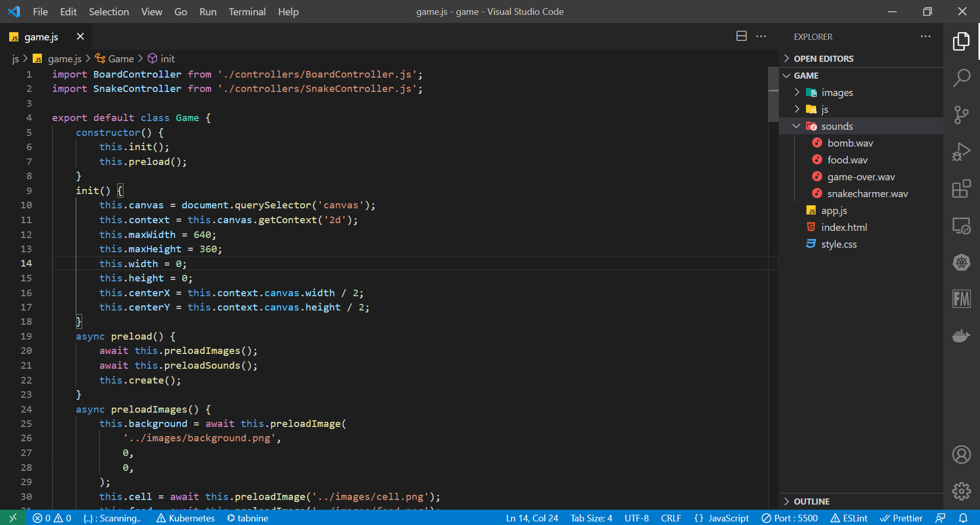
Task: Click the Manage settings gear icon
Action: point(961,491)
